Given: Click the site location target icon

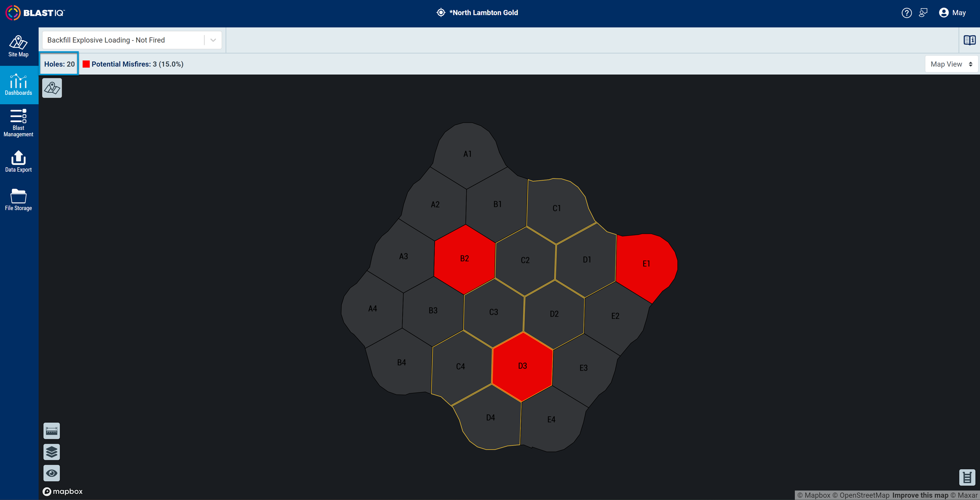Looking at the screenshot, I should click(441, 12).
